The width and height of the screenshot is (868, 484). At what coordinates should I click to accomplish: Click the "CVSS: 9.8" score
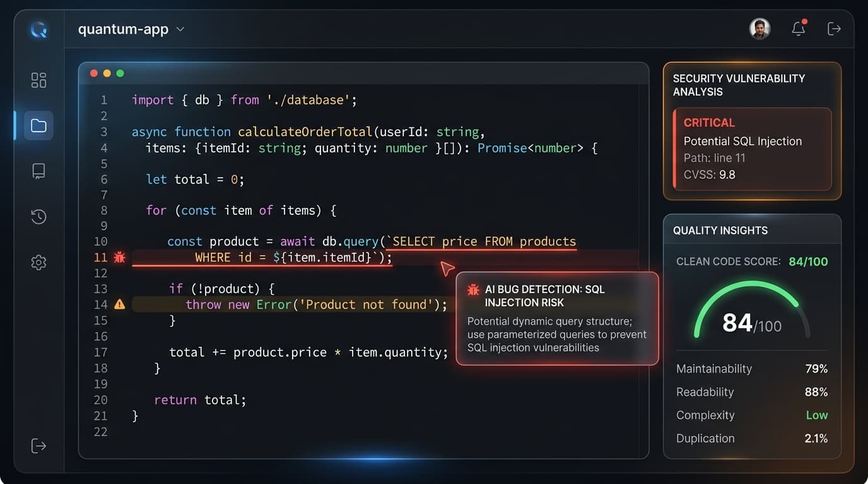pos(710,175)
